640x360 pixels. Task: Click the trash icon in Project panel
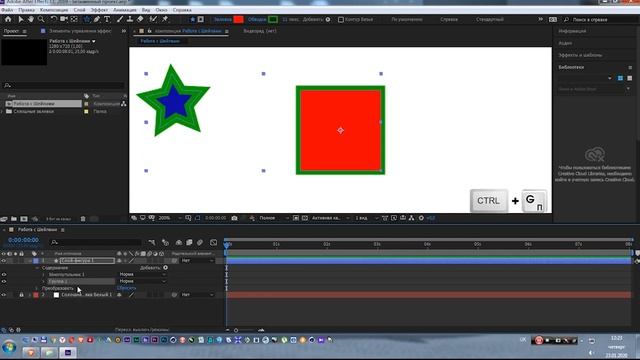83,219
